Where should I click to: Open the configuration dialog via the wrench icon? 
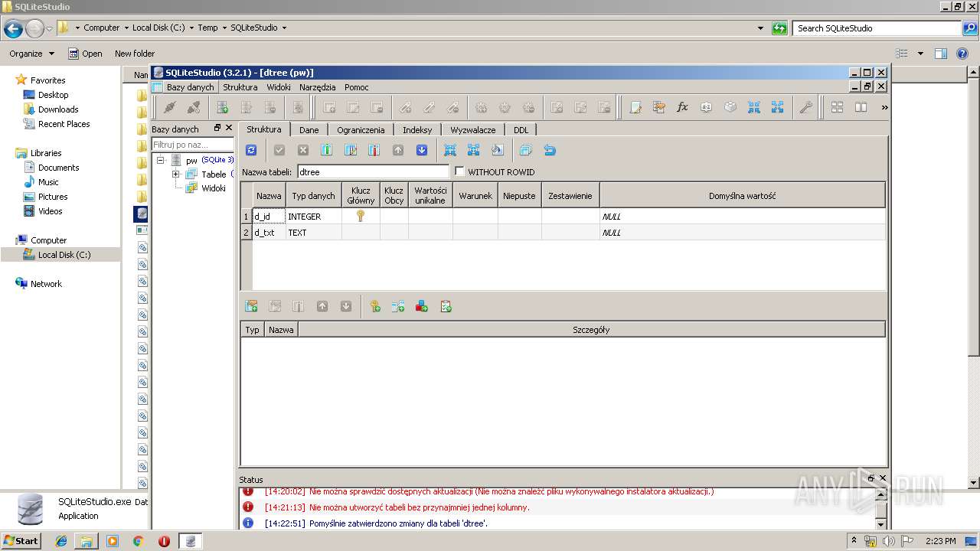(x=805, y=107)
